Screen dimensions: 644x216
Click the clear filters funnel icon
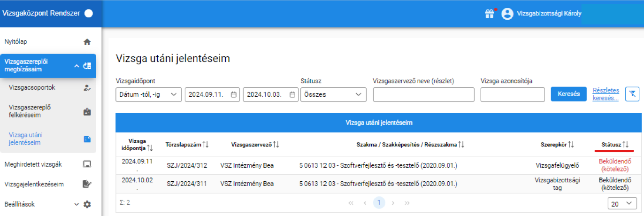pos(632,94)
